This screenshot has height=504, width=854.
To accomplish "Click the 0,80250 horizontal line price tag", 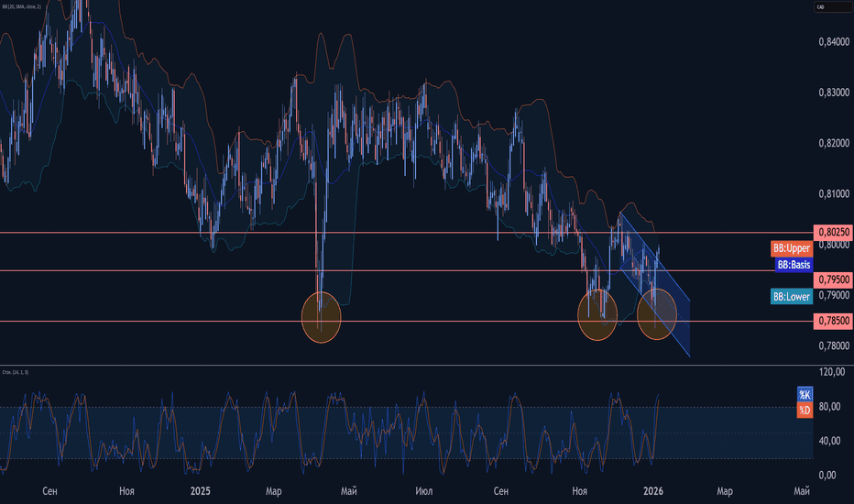I will click(x=833, y=232).
